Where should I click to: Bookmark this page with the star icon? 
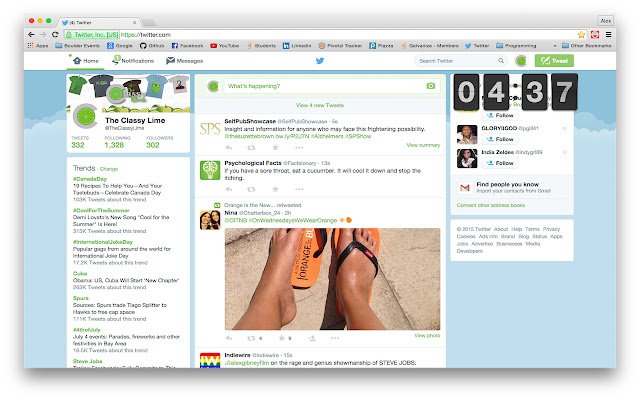(x=581, y=35)
